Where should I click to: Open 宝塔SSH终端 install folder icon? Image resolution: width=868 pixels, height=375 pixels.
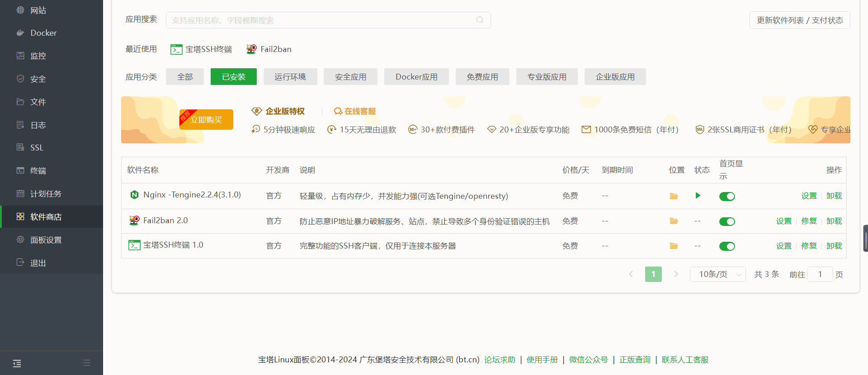tap(674, 246)
